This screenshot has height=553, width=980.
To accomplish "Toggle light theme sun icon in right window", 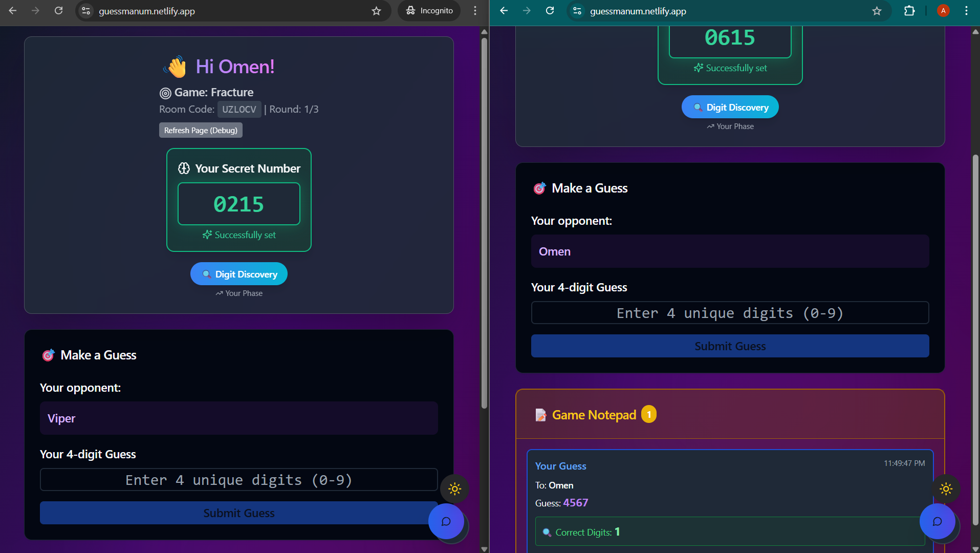I will 946,489.
